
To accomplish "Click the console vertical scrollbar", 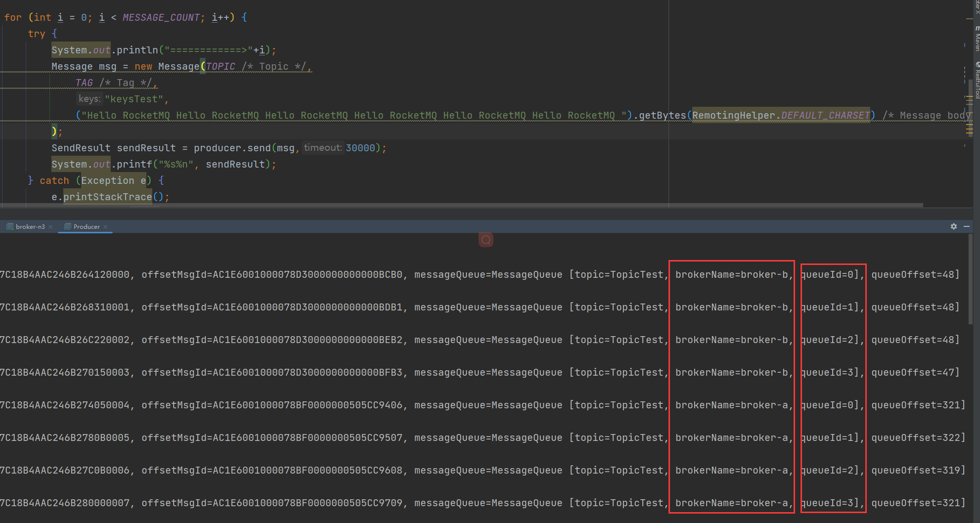I will [x=971, y=279].
